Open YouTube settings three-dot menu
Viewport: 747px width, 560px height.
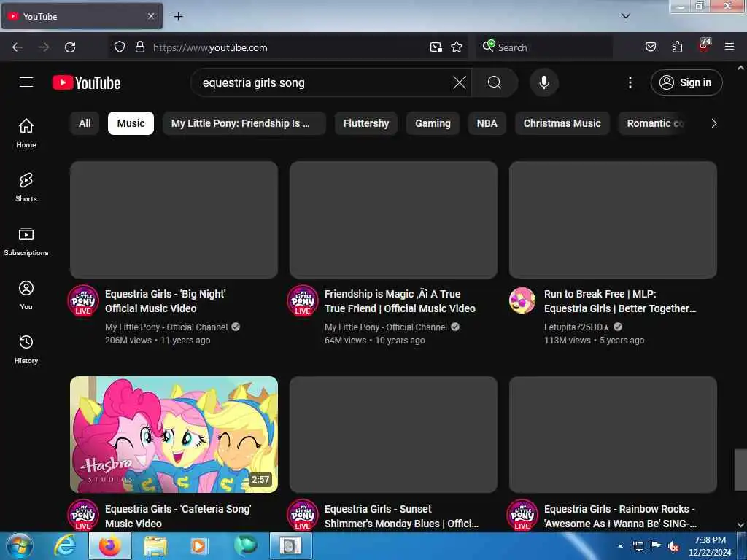click(x=630, y=83)
